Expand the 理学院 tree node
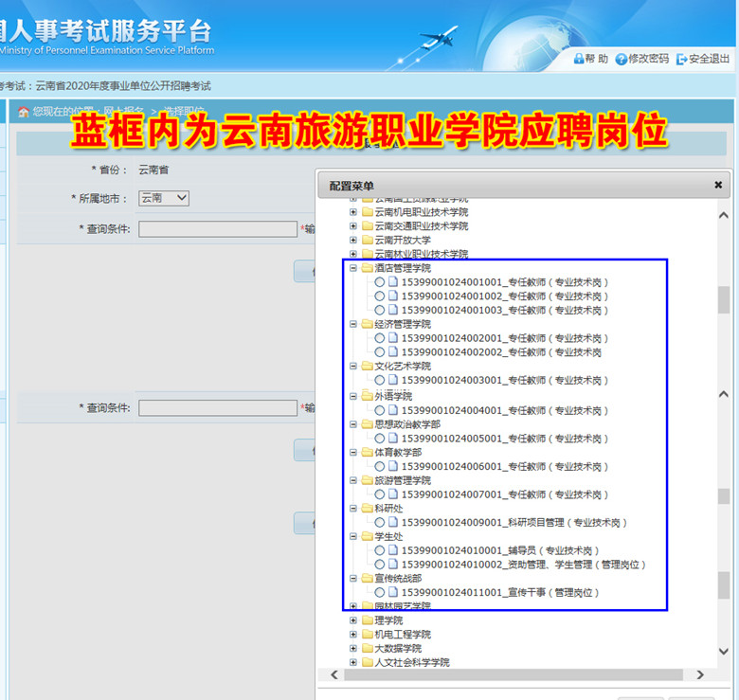This screenshot has height=700, width=739. click(353, 620)
